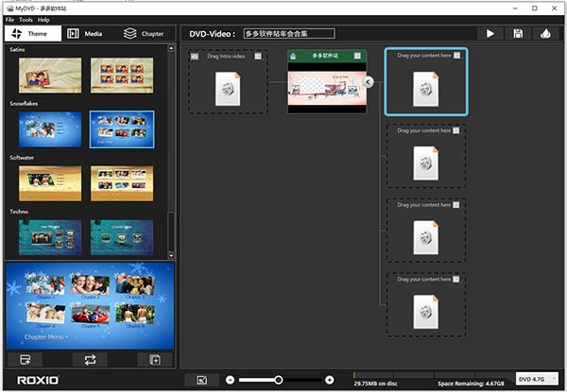This screenshot has width=567, height=392.
Task: Choose the Softwater chapter menu theme thumbnail
Action: (122, 183)
